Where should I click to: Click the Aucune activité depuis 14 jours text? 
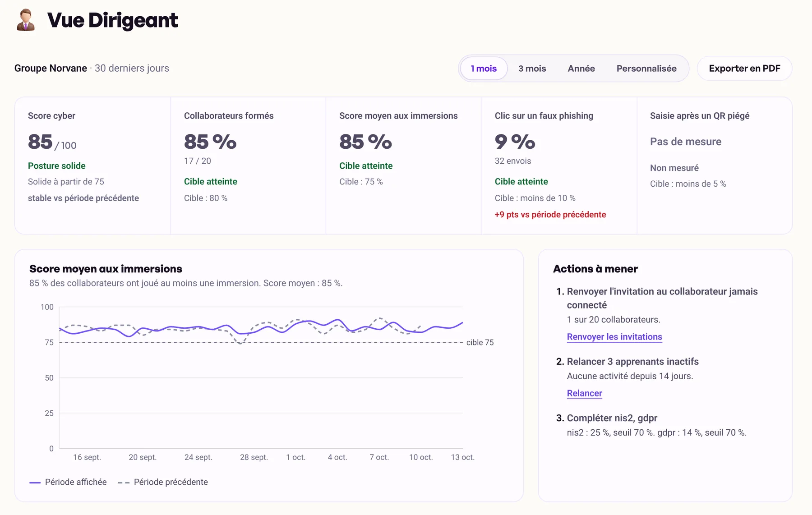tap(630, 376)
